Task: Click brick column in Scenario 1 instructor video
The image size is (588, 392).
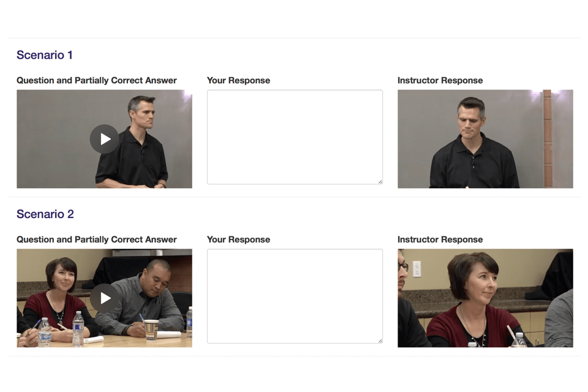Action: (547, 139)
